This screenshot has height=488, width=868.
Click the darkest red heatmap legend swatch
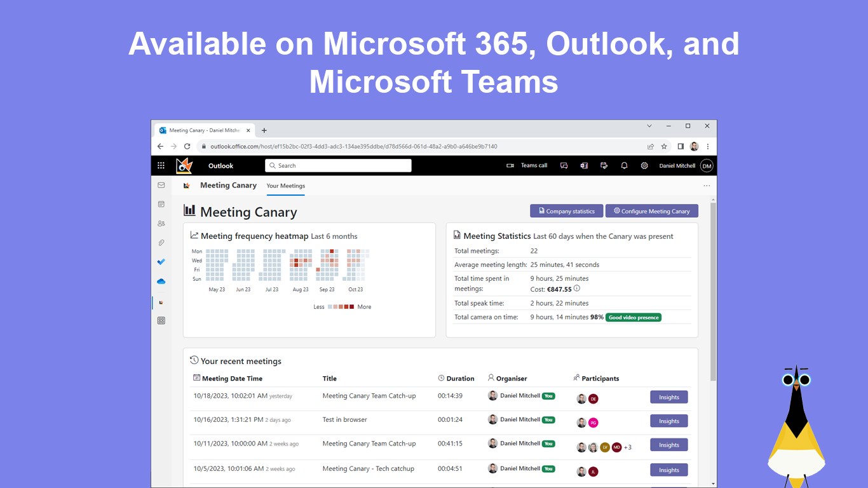(351, 307)
